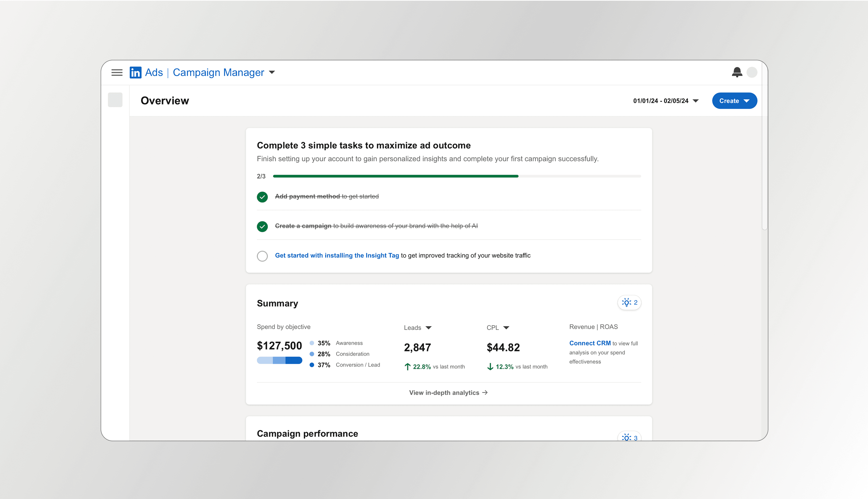The image size is (868, 499).
Task: Click the Awareness light blue legend dot
Action: [x=312, y=343]
